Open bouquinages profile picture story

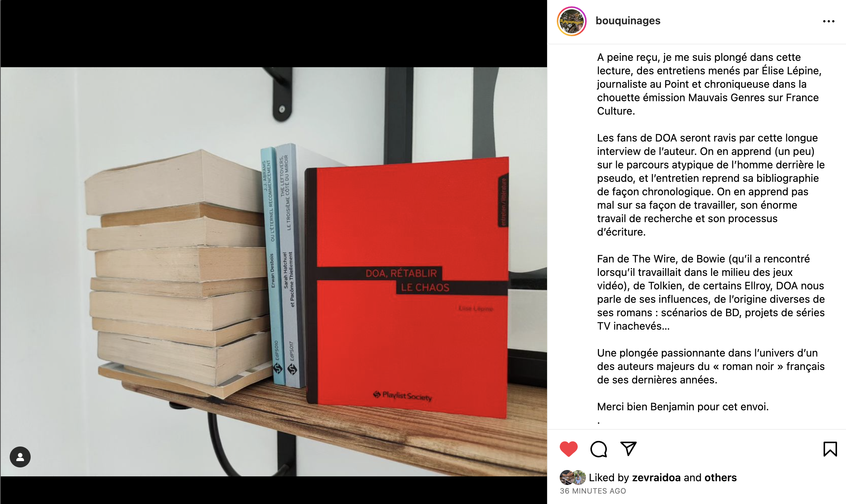572,21
